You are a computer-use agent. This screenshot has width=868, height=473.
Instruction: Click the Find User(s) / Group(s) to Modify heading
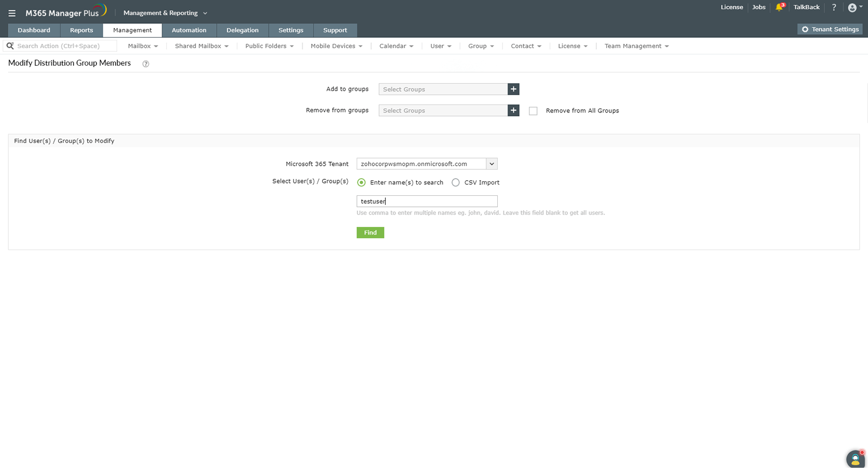(64, 141)
